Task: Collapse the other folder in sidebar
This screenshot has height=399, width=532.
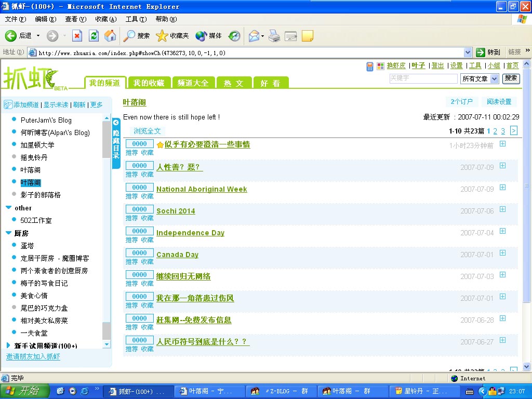Action: (x=9, y=208)
